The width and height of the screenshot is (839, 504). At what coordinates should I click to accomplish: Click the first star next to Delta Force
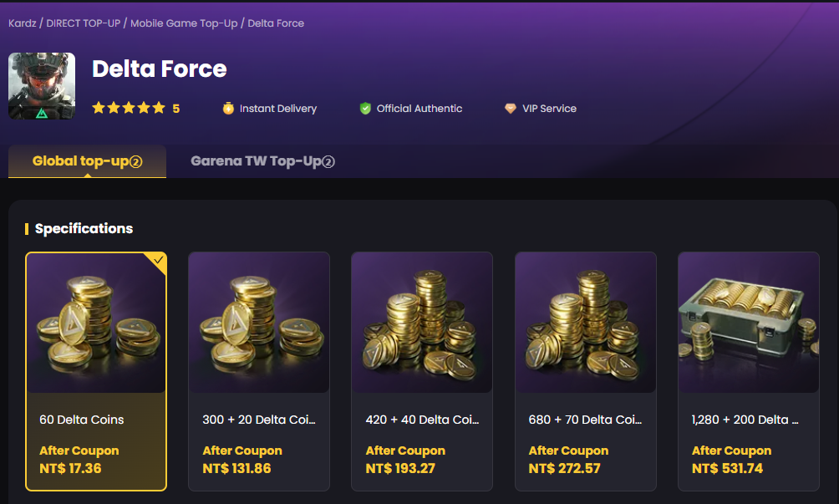(x=99, y=108)
